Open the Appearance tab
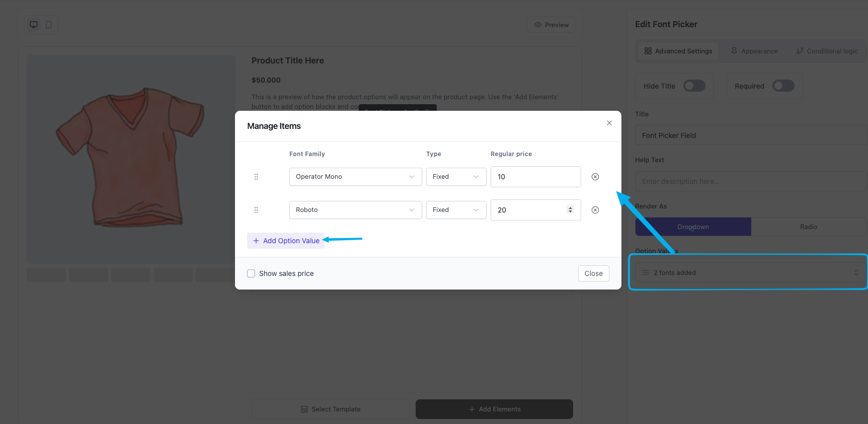 point(754,51)
